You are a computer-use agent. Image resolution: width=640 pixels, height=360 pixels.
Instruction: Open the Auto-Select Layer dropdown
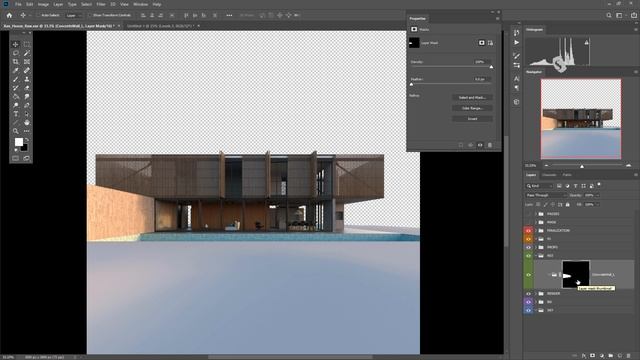click(73, 15)
